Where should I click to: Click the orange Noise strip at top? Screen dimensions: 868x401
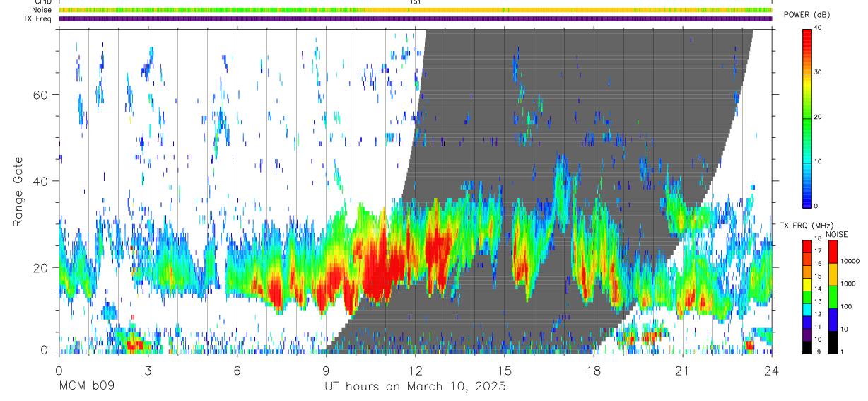[x=416, y=11]
